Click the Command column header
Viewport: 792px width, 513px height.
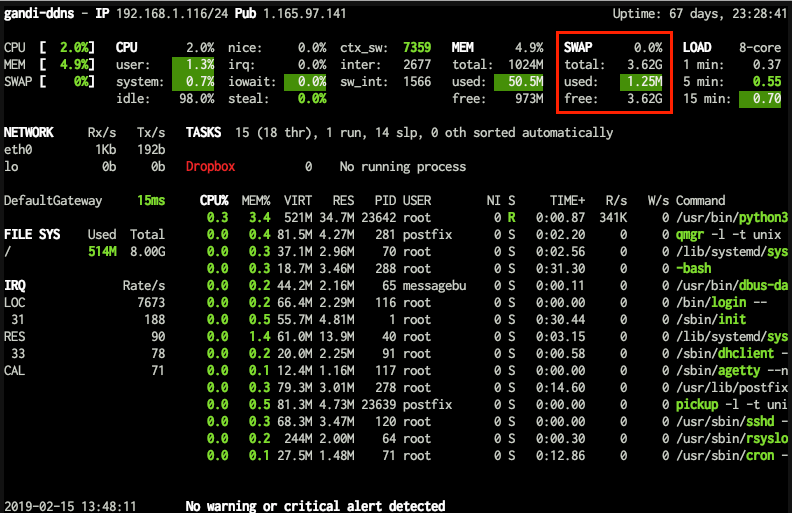pos(701,200)
